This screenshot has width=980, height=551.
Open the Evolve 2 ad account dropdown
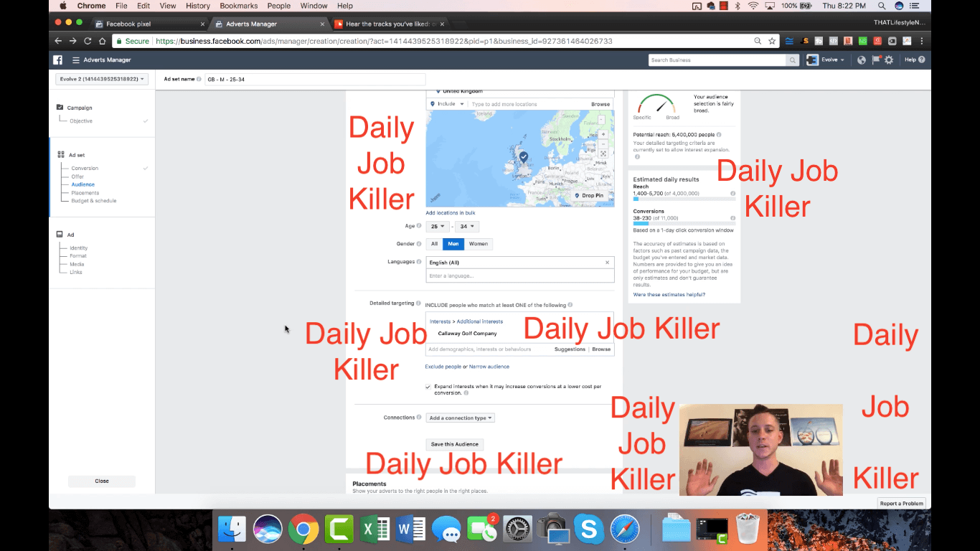(102, 79)
